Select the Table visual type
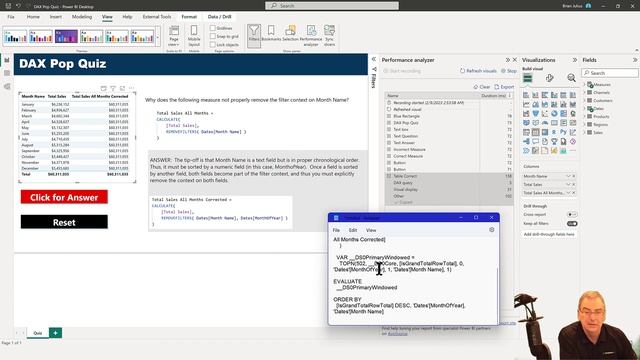The image size is (640, 360). (x=536, y=132)
